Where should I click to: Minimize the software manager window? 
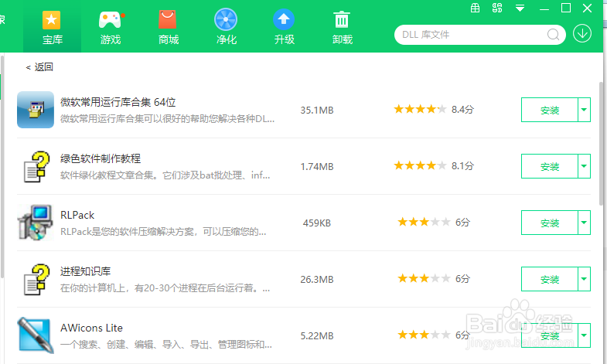(x=544, y=9)
